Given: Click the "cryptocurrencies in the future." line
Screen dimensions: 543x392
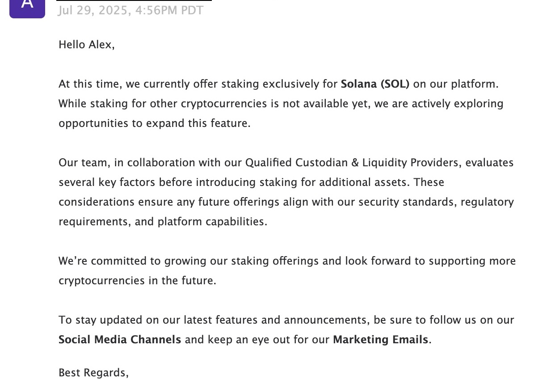Looking at the screenshot, I should tap(137, 281).
